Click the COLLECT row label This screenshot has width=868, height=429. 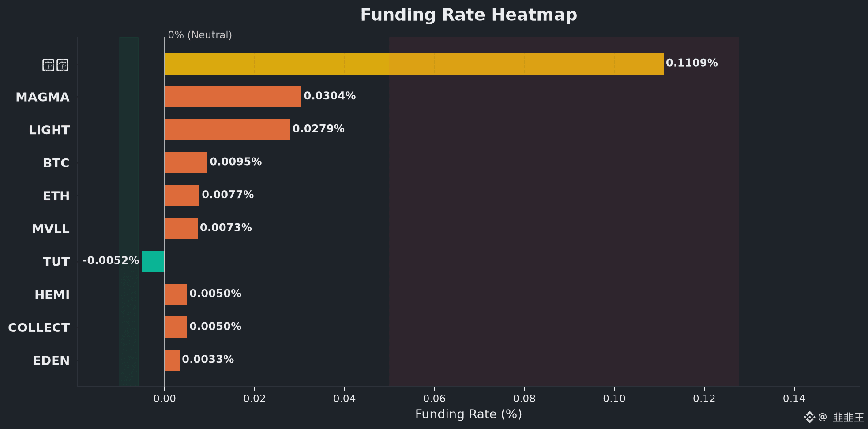[39, 327]
